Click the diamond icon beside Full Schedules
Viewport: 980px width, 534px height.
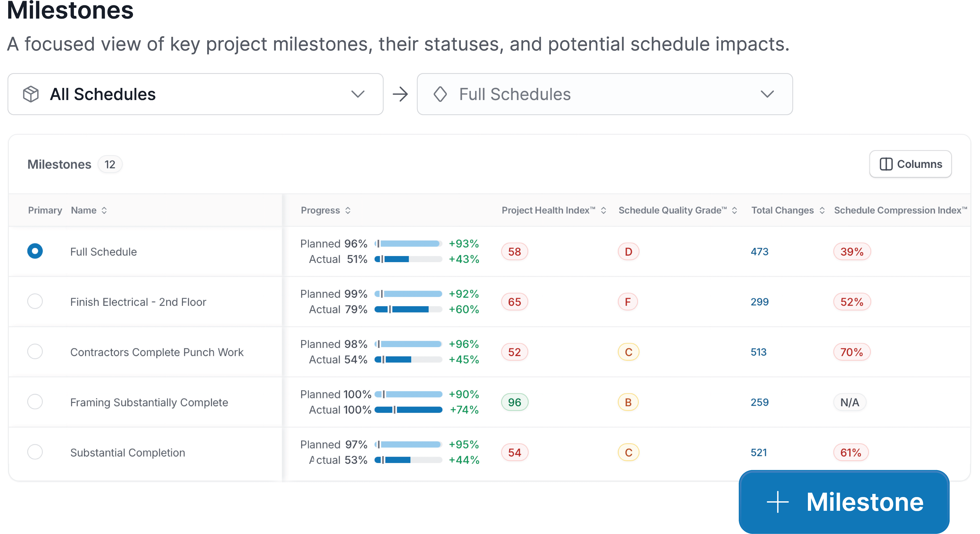[x=440, y=94]
